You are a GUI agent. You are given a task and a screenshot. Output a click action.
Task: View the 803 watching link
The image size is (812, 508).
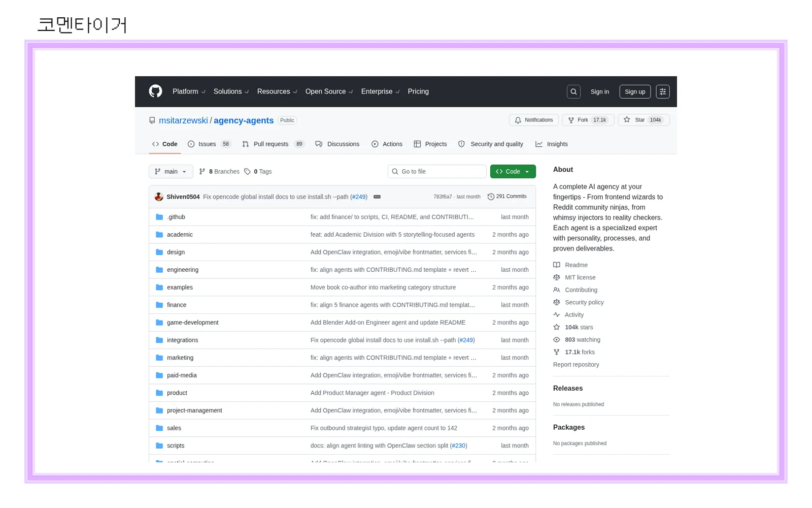coord(577,340)
